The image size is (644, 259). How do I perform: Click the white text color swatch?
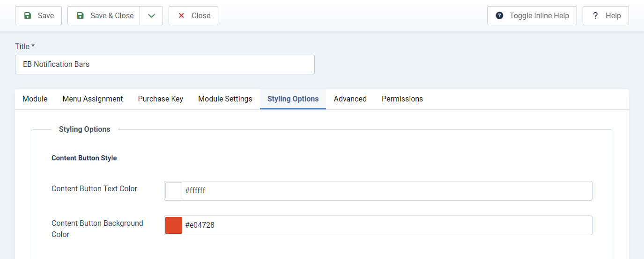pos(174,191)
